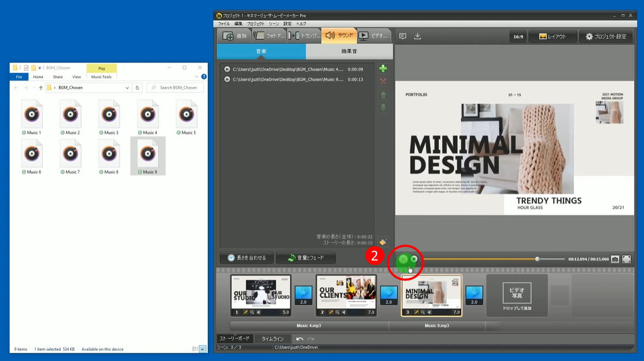Switch to the 効果音 tab

(x=349, y=51)
